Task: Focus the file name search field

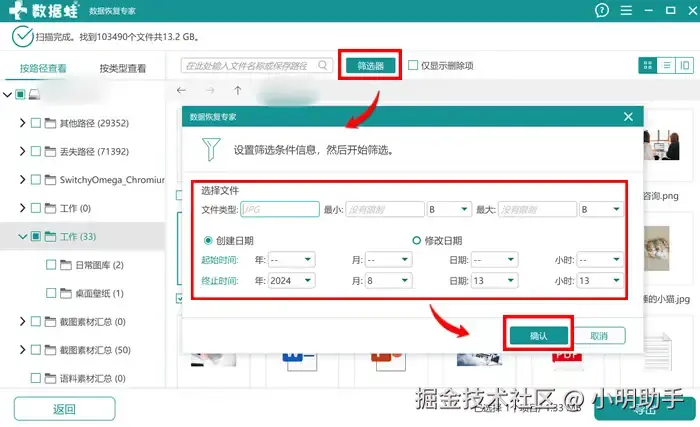Action: pos(257,66)
